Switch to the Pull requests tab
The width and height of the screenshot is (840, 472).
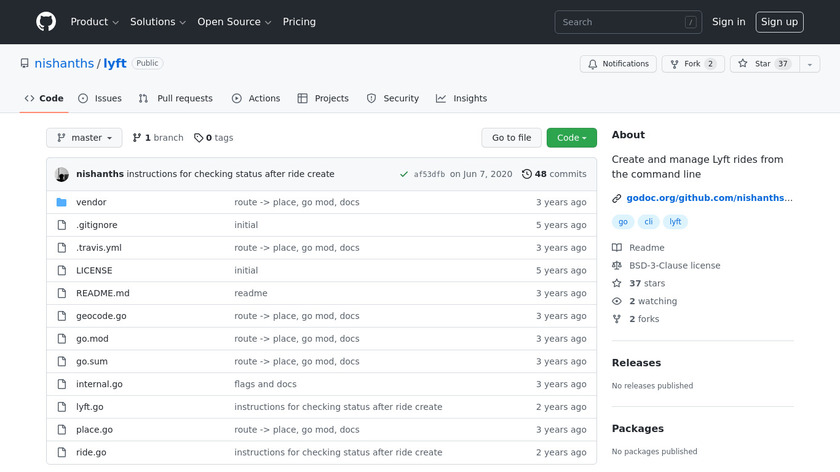click(176, 98)
